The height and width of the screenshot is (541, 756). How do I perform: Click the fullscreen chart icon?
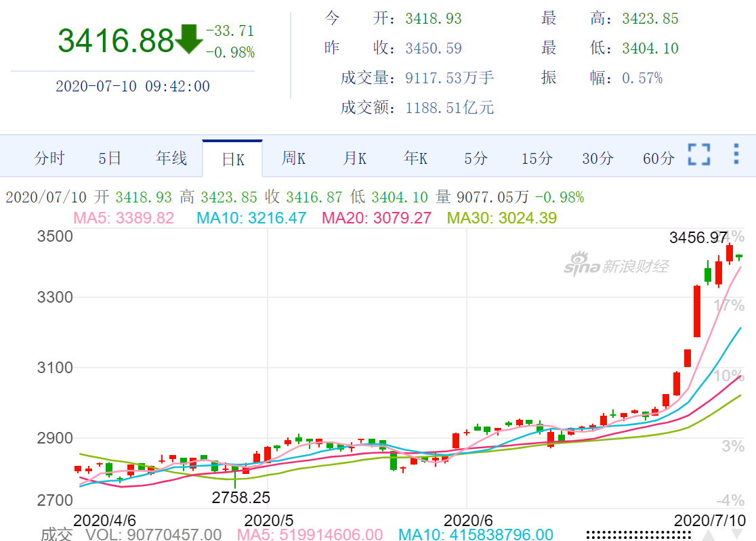click(698, 154)
